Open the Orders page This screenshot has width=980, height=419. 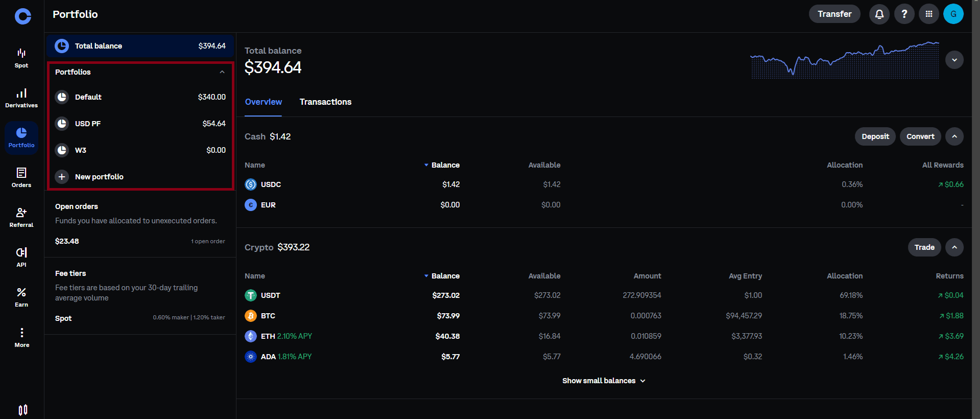click(x=21, y=178)
